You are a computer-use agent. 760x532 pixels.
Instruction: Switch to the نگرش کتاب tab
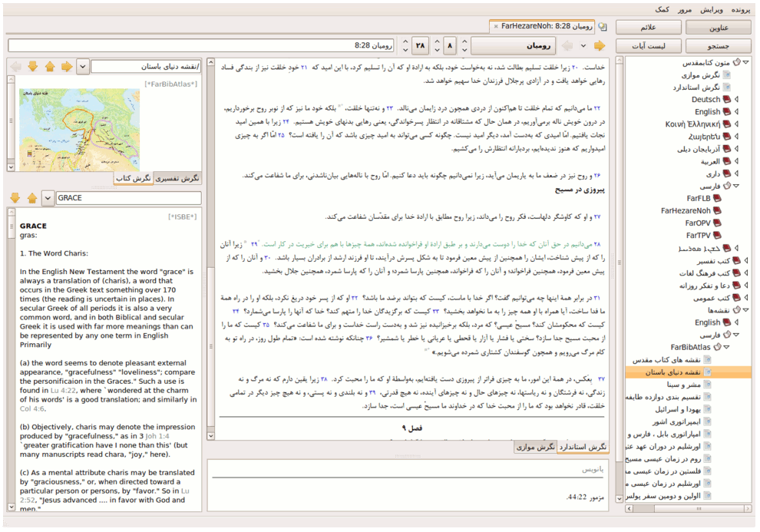134,179
